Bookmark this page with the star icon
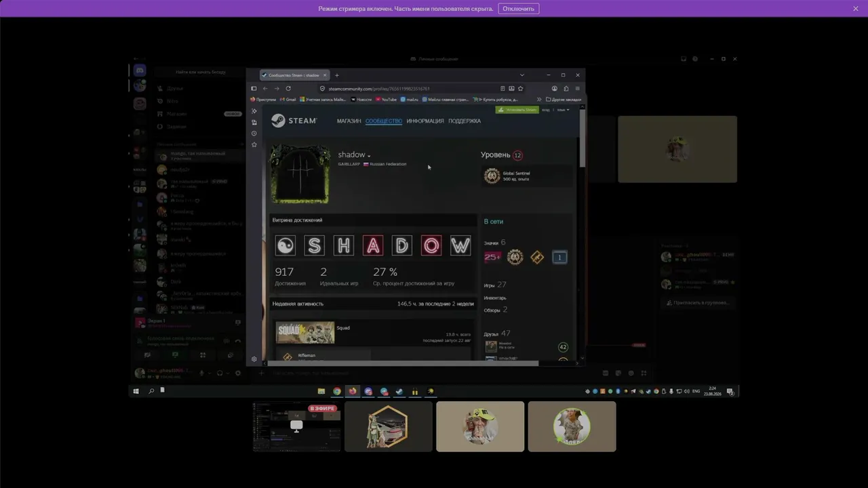Screen dimensions: 868x488 pos(520,89)
